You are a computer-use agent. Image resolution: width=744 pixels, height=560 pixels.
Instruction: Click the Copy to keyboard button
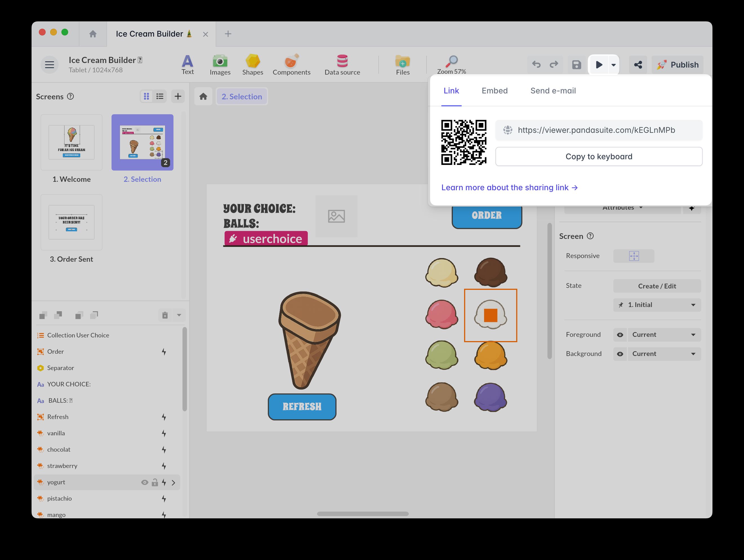599,157
